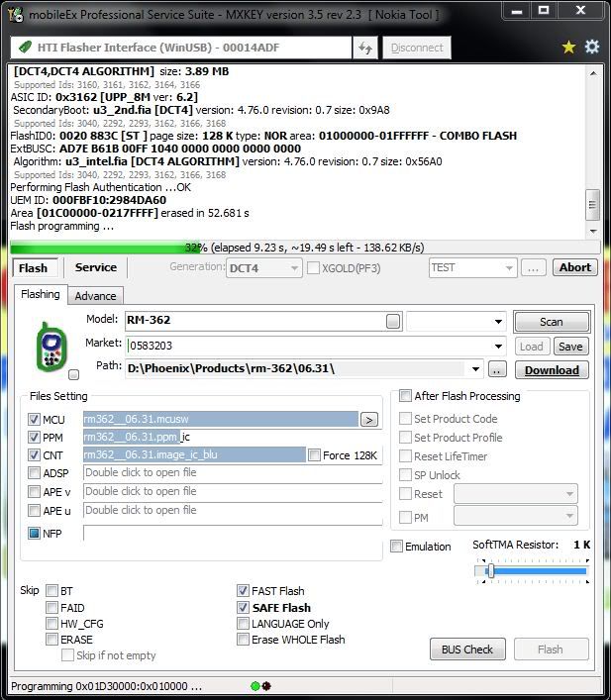Image resolution: width=611 pixels, height=700 pixels.
Task: Click the Save button
Action: (x=570, y=347)
